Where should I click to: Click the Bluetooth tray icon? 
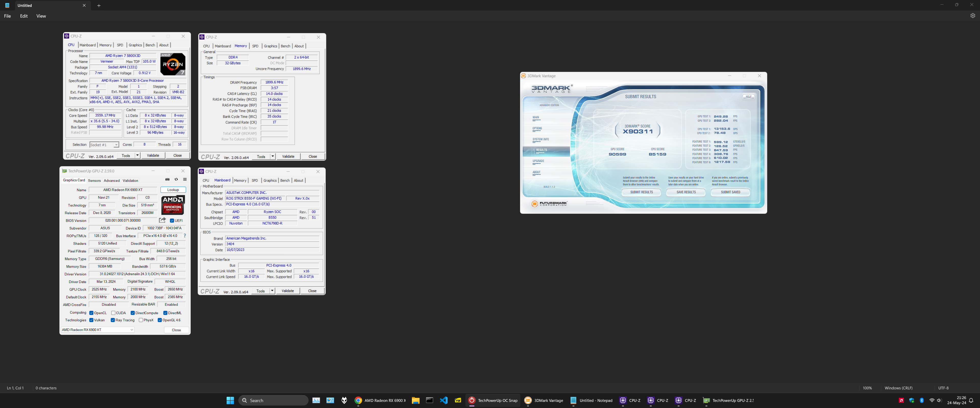click(921, 400)
